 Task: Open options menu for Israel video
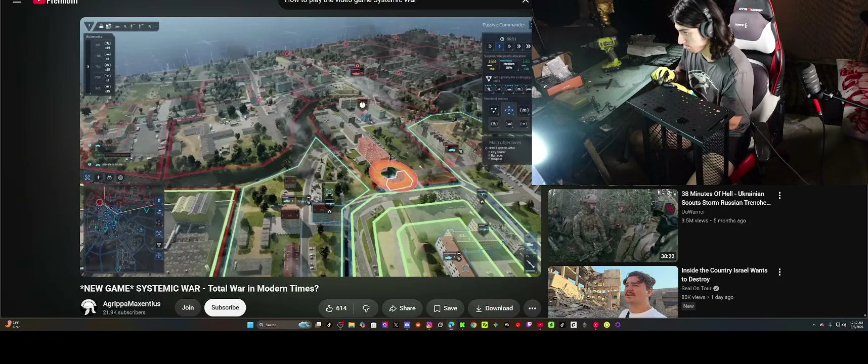pyautogui.click(x=779, y=272)
